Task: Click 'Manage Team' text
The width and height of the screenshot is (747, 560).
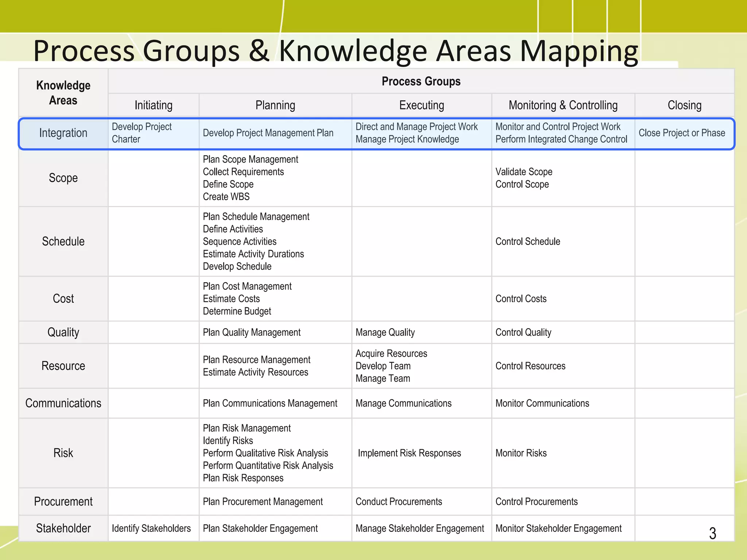Action: [x=383, y=378]
